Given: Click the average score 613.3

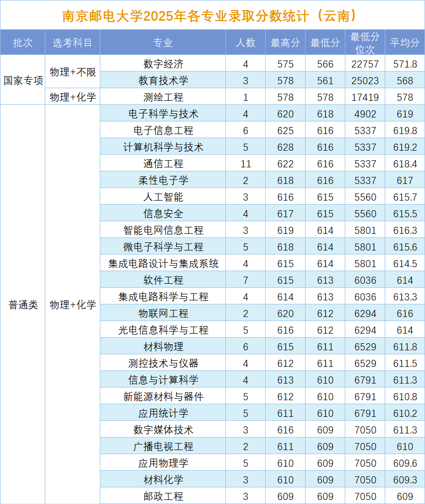Looking at the screenshot, I should (x=405, y=297).
